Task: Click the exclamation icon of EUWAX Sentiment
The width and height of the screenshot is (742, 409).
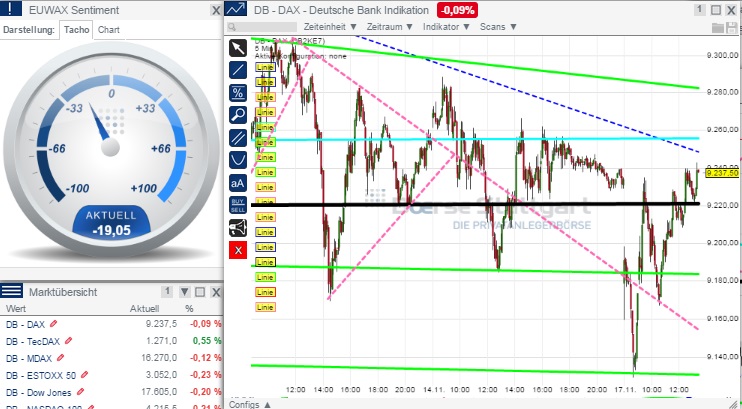Action: 11,9
